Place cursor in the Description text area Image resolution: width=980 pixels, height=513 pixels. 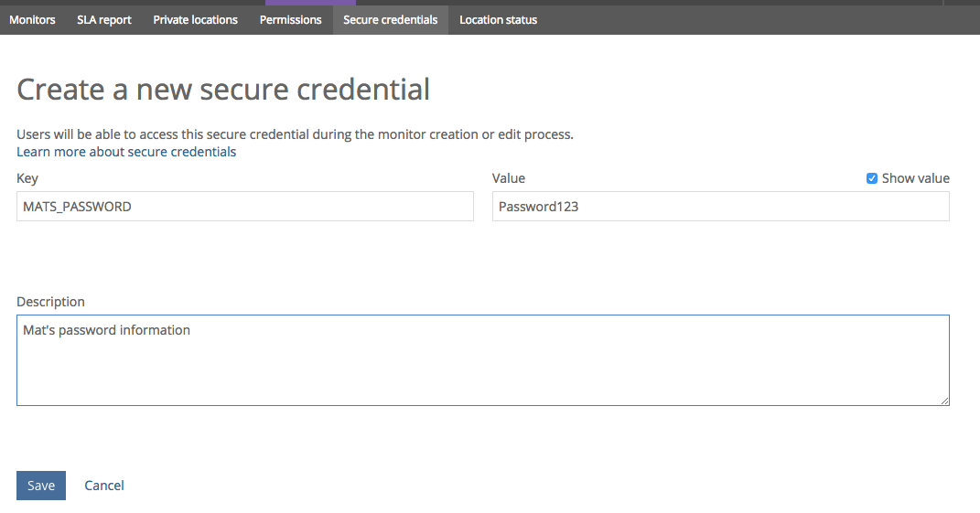point(482,360)
